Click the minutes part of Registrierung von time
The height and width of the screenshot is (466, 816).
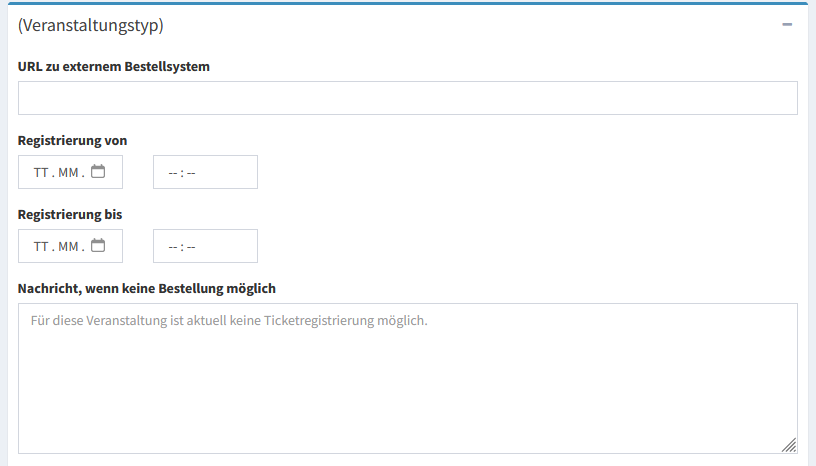190,173
